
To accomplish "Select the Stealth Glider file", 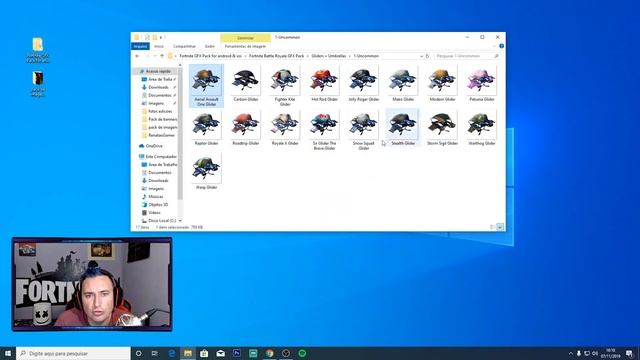I will click(x=403, y=128).
